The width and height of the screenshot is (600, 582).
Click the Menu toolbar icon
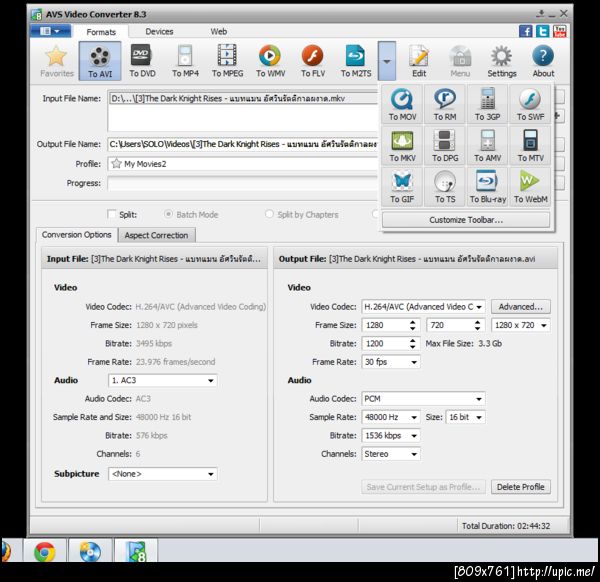pos(460,61)
